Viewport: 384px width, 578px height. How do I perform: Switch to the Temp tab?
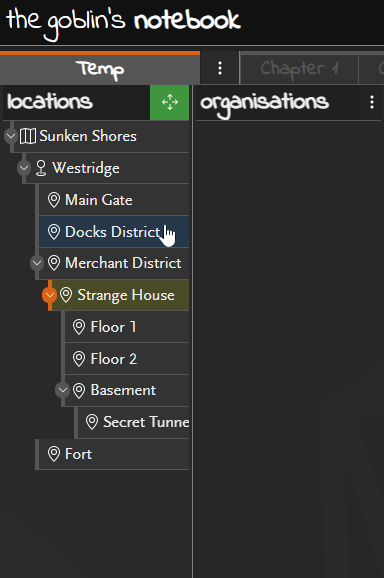pyautogui.click(x=100, y=69)
